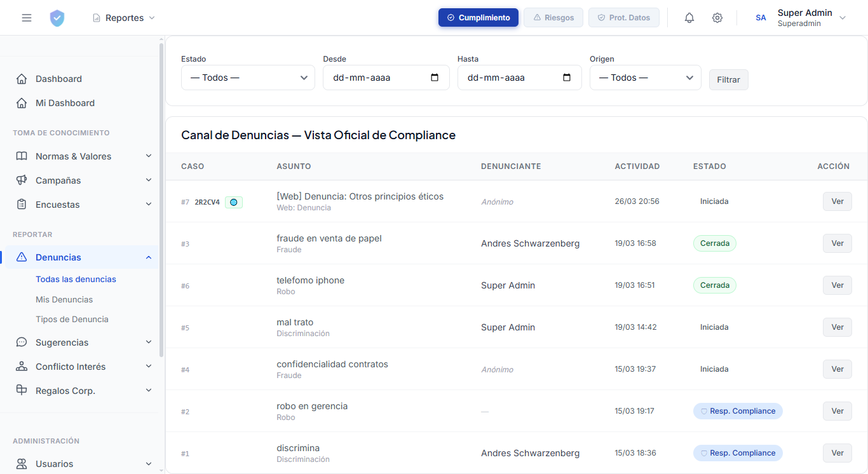The image size is (868, 474).
Task: Click the globe icon on case #7
Action: [x=234, y=202]
